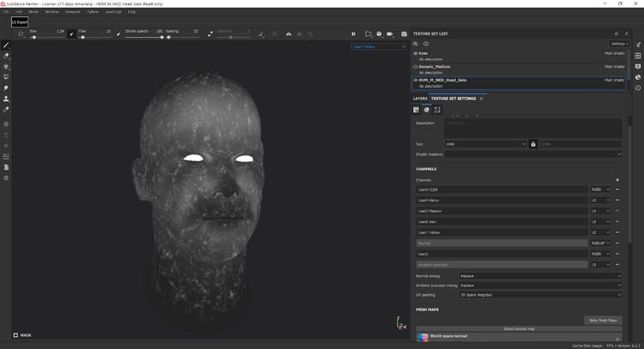
Task: Open the Normal mixing dropdown
Action: coord(540,276)
